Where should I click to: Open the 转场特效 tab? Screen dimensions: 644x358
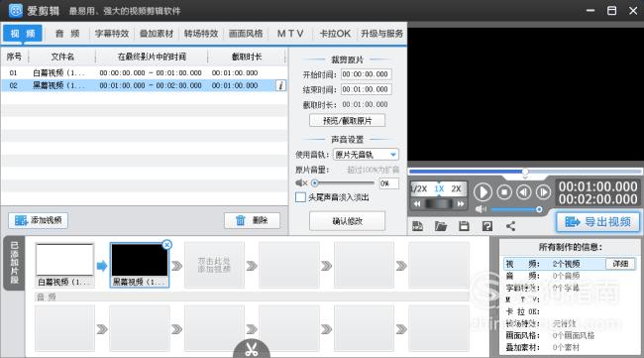[201, 34]
